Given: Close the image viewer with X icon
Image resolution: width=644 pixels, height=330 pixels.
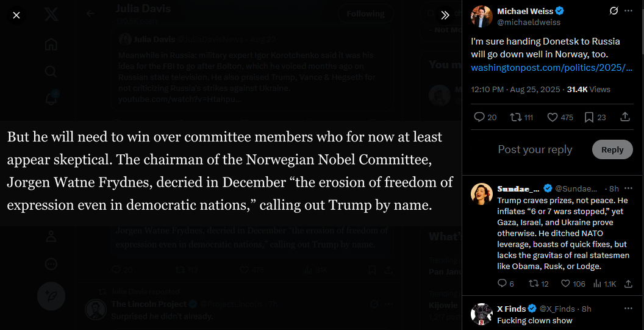Looking at the screenshot, I should pos(16,16).
